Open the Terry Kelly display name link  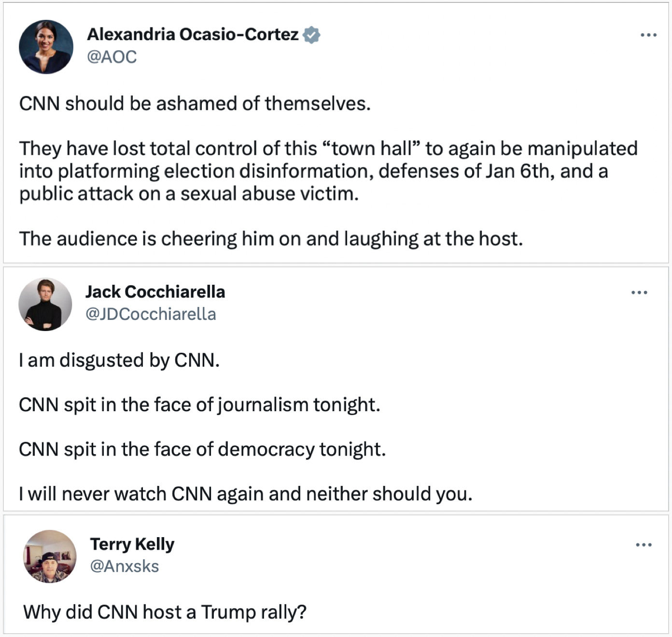(132, 544)
